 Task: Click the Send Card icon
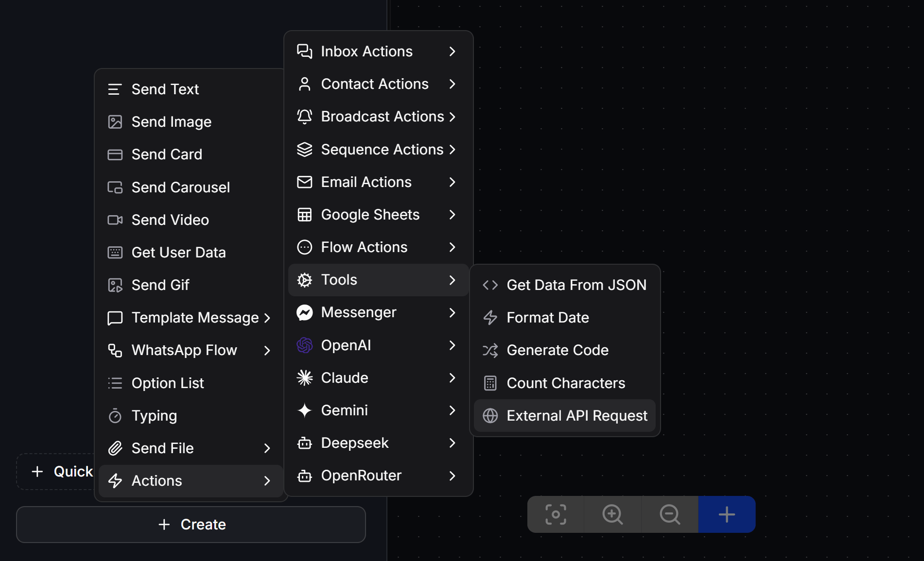(115, 154)
